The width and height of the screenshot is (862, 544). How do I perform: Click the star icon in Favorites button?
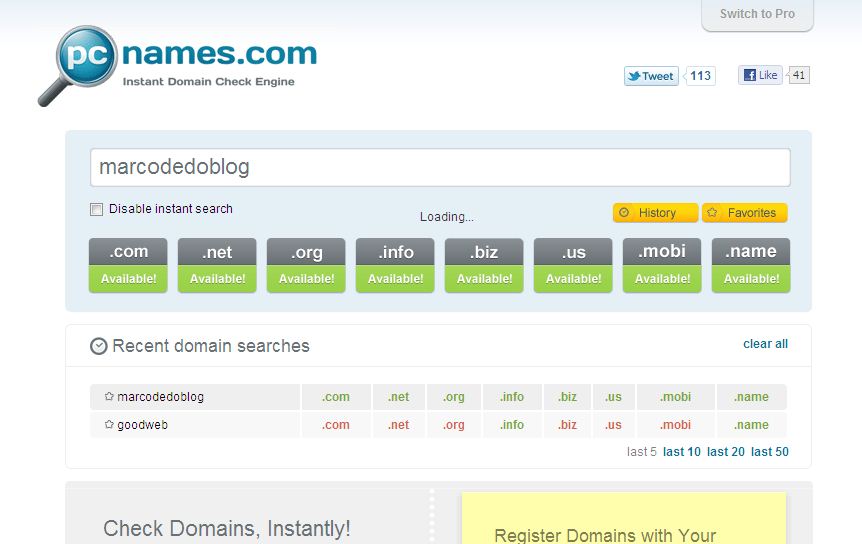712,212
